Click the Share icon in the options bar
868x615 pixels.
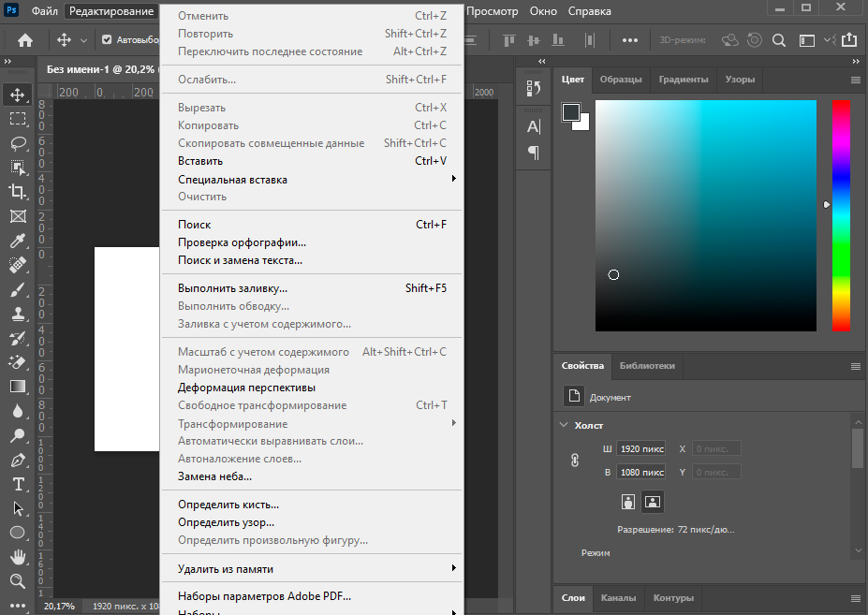tap(848, 40)
